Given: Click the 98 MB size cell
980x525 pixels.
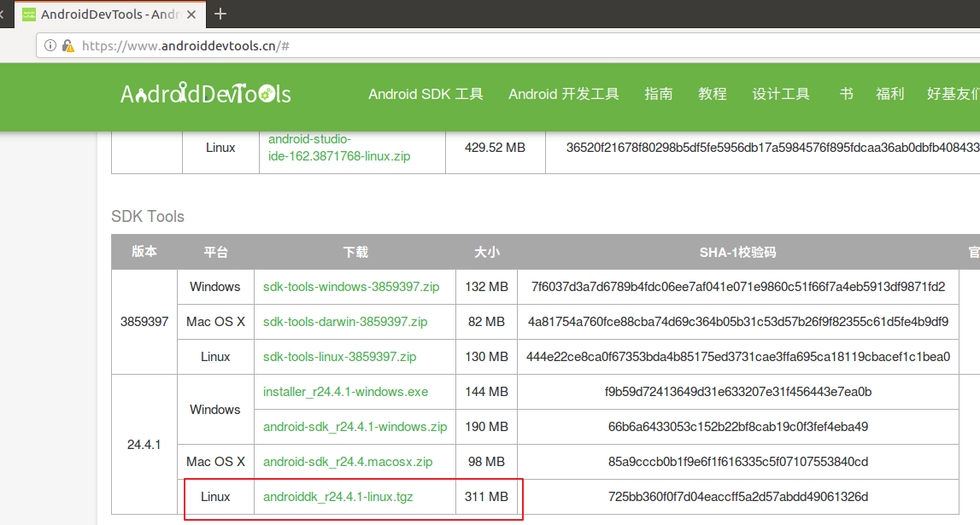Looking at the screenshot, I should coord(486,461).
